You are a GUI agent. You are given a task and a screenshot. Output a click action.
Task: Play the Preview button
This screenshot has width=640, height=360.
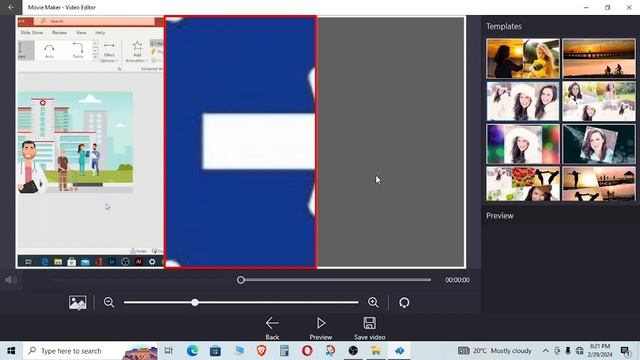tap(321, 328)
